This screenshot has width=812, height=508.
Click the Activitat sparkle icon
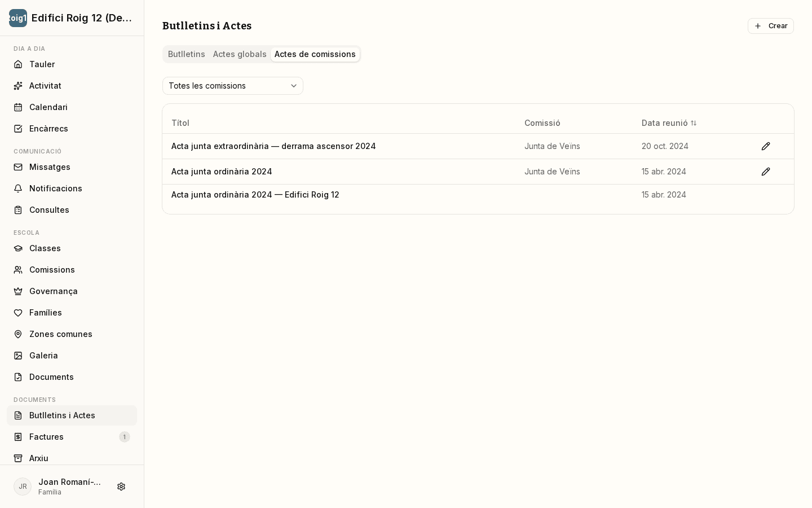[18, 86]
